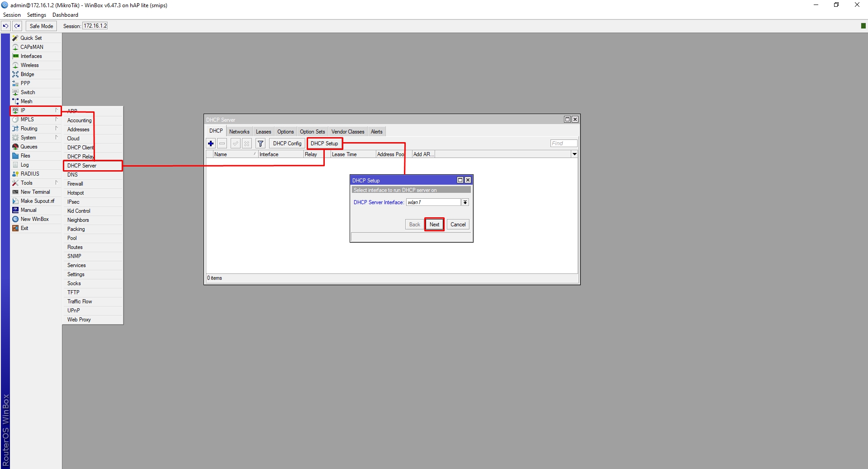The height and width of the screenshot is (469, 868).
Task: Open the Wireless menu icon
Action: tap(15, 65)
